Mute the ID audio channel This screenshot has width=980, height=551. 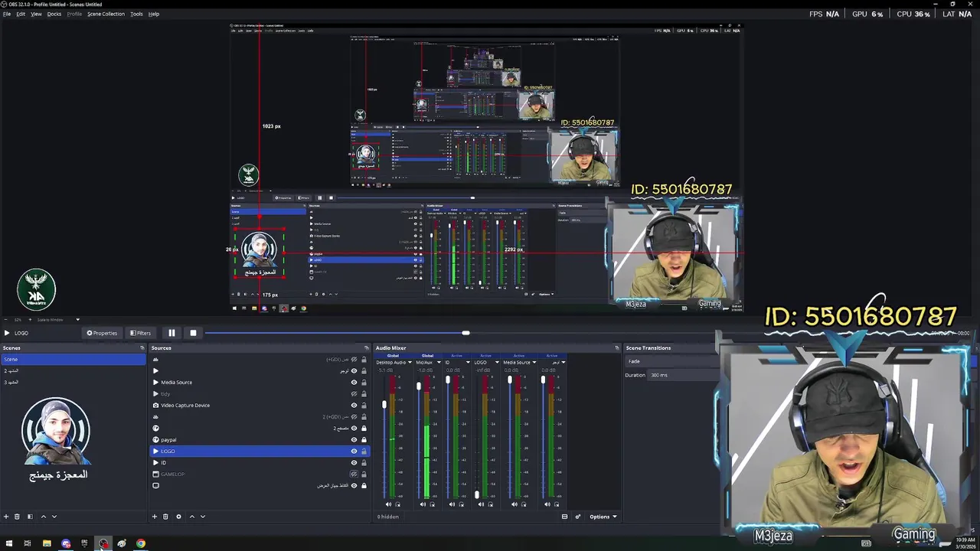pyautogui.click(x=452, y=504)
